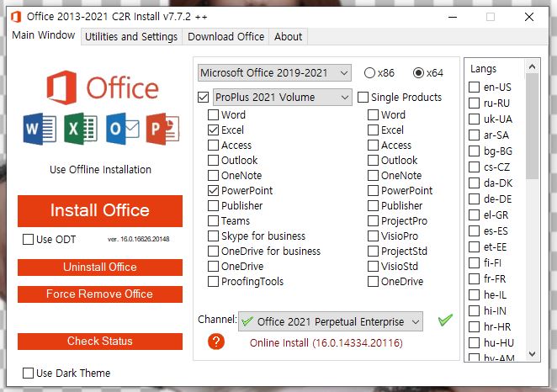Click the Word app icon under the Office logo

click(40, 129)
